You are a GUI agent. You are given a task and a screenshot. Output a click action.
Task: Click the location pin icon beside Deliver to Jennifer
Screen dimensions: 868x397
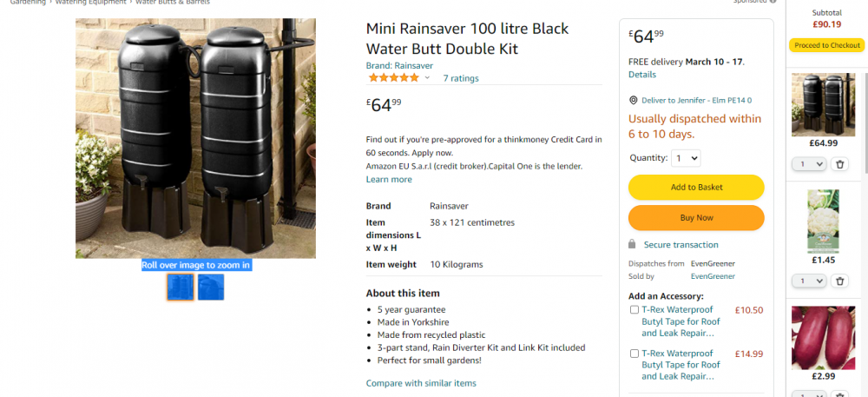[x=633, y=101]
